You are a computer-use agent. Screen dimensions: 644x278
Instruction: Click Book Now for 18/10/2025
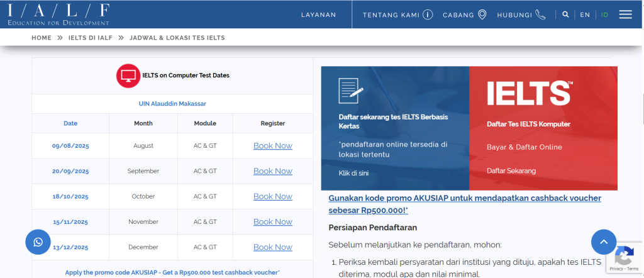pos(273,197)
